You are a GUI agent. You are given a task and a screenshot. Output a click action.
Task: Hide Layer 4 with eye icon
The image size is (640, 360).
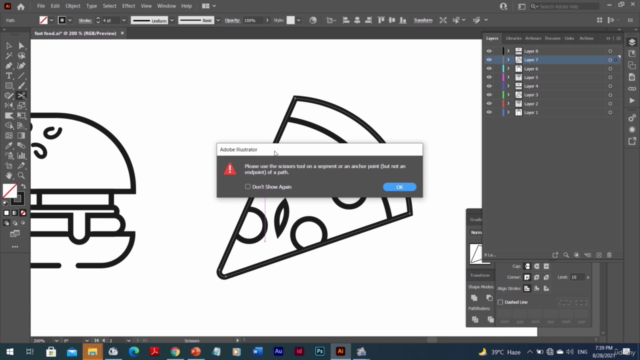489,86
